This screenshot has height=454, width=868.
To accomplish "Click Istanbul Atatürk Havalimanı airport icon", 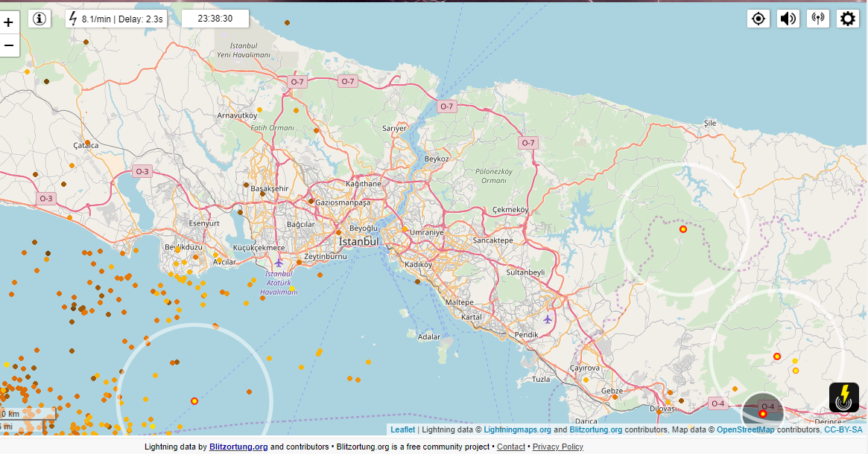I will [x=279, y=263].
